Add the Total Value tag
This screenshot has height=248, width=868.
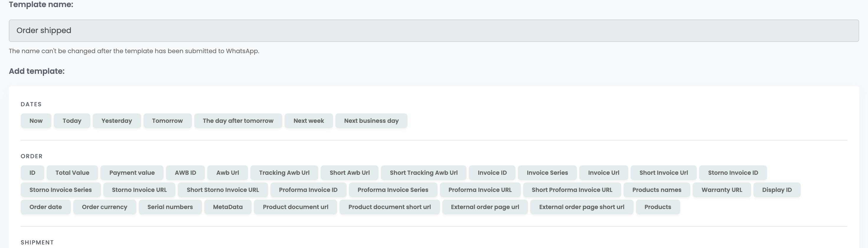click(x=72, y=172)
